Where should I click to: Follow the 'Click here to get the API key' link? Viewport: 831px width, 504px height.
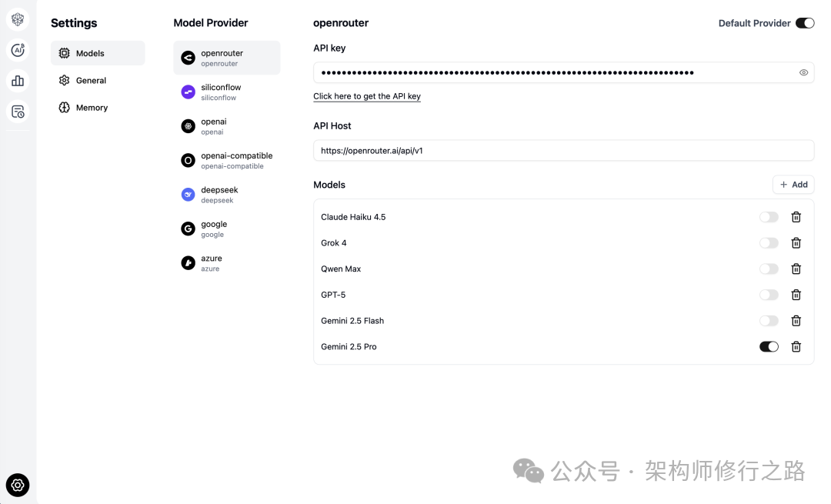[x=367, y=97]
